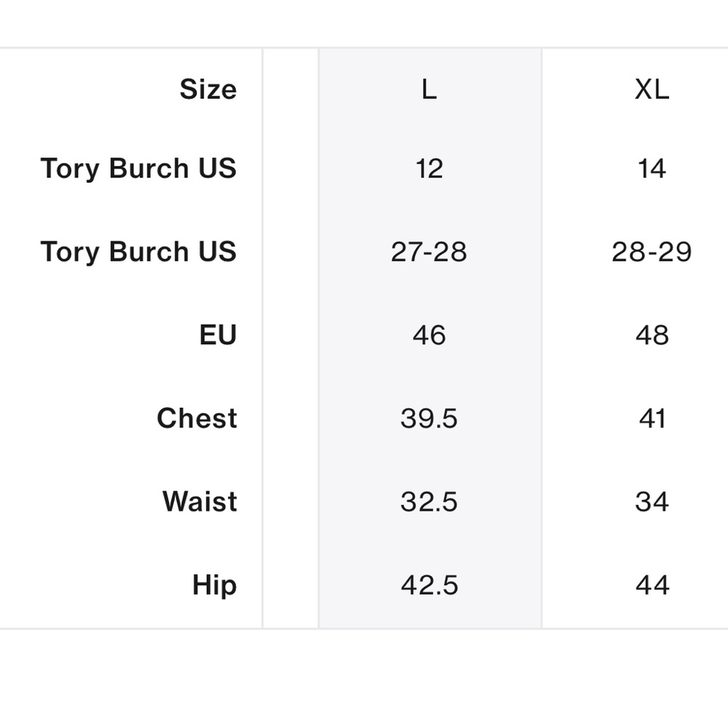
Task: Select the 42.5 hip measurement
Action: tap(429, 585)
